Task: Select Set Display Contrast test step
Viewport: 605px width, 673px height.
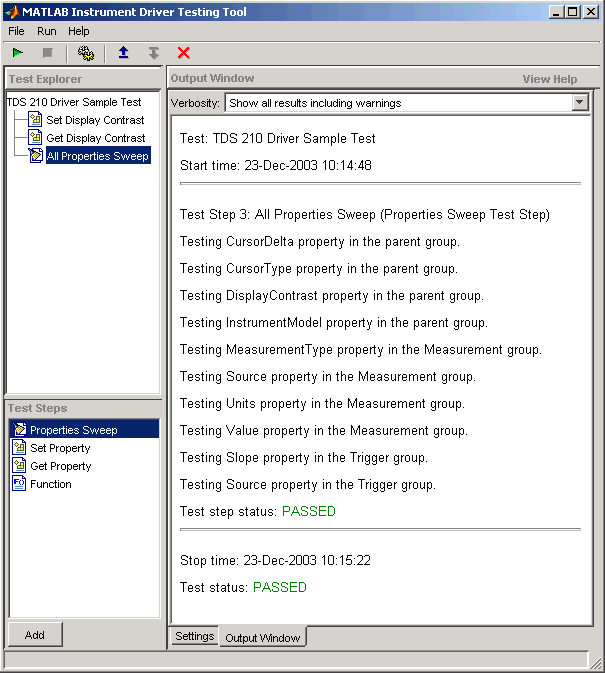Action: pos(95,120)
